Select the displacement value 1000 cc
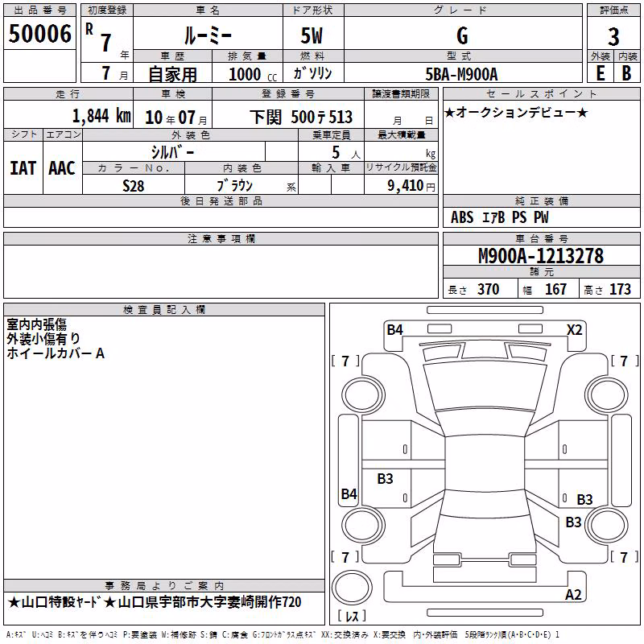Image resolution: width=644 pixels, height=644 pixels. [x=253, y=74]
